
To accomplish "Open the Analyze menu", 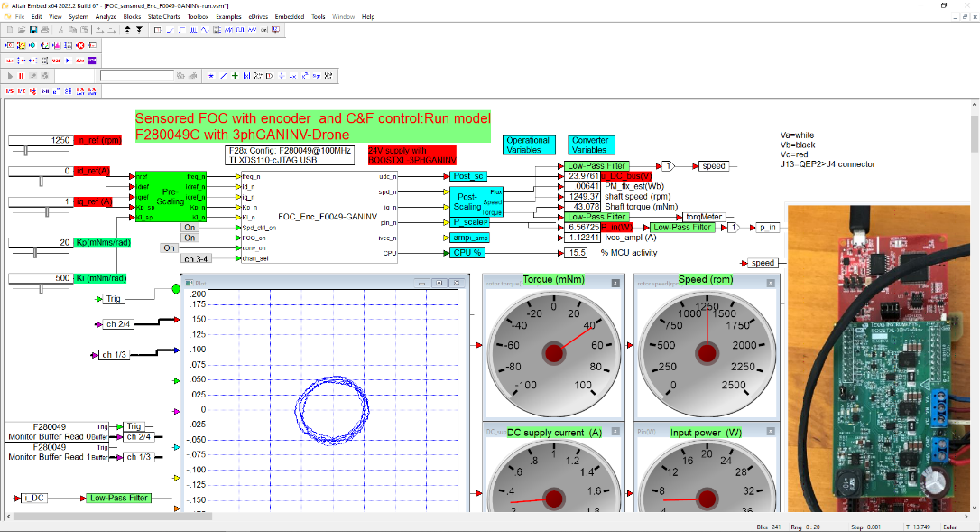I will pyautogui.click(x=106, y=17).
